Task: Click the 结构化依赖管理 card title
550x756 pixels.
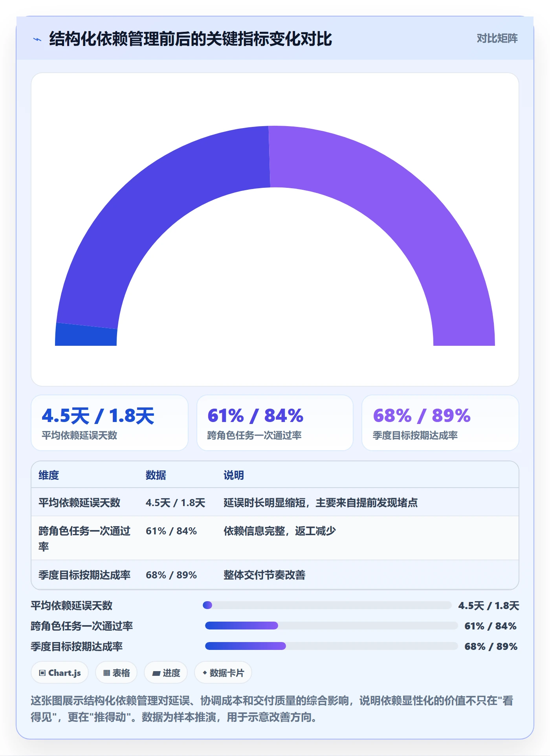Action: (191, 39)
